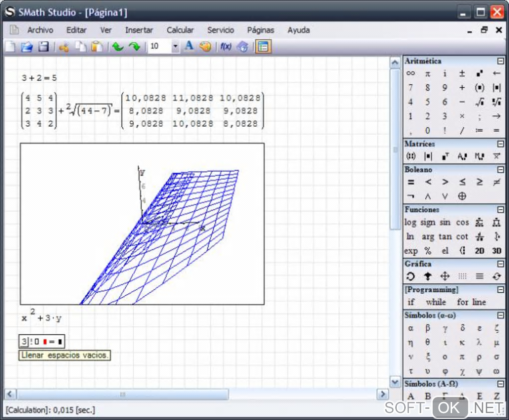Image resolution: width=509 pixels, height=420 pixels.
Task: Open the color palette icon
Action: coord(205,47)
